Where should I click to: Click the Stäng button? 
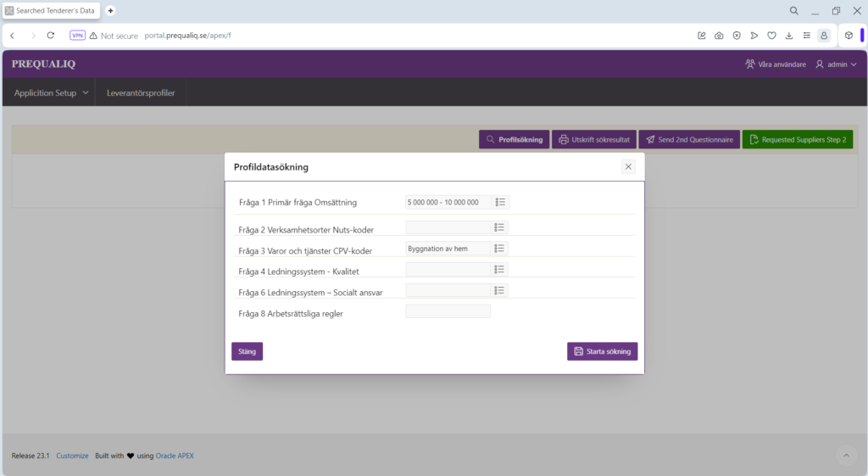click(x=247, y=351)
